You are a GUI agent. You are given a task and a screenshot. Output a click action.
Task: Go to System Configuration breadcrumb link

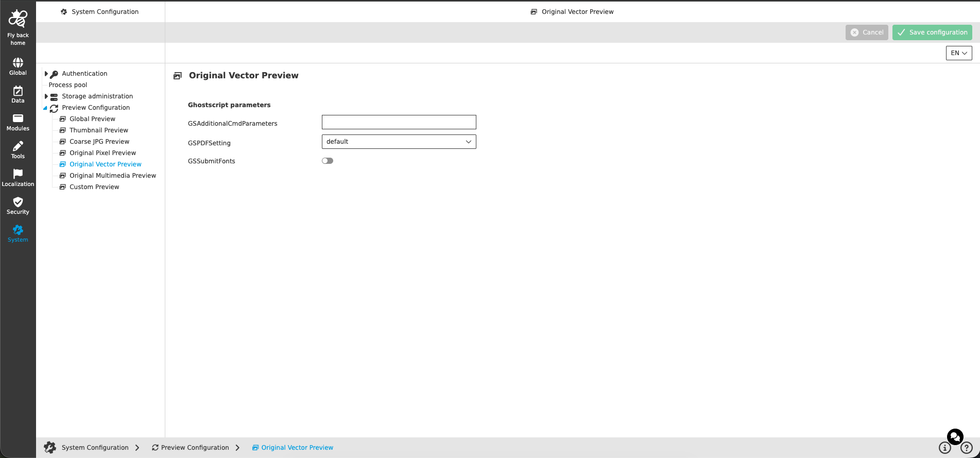click(x=95, y=448)
